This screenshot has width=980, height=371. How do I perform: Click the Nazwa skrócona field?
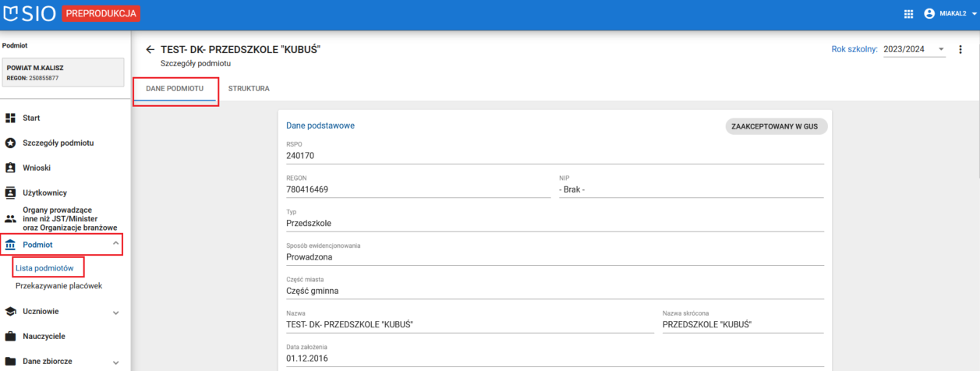742,325
